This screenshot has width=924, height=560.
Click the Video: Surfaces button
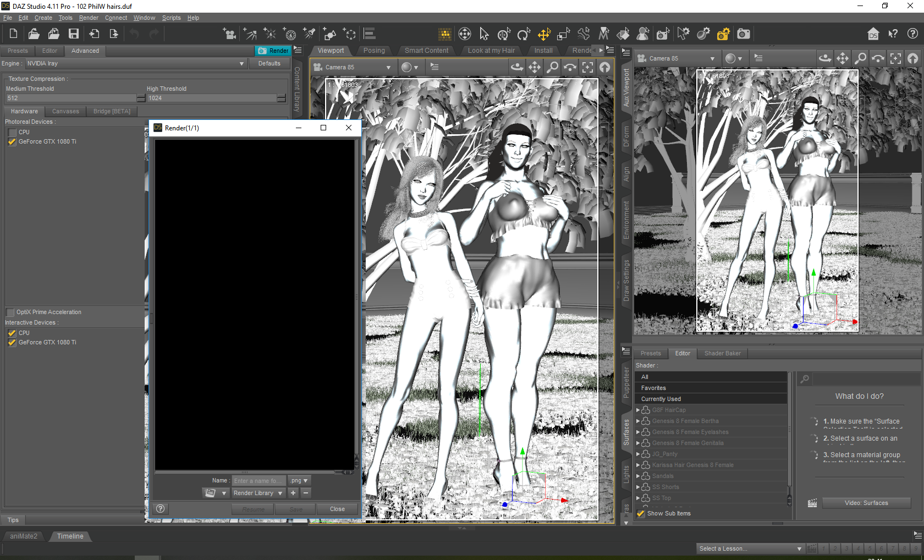point(866,503)
